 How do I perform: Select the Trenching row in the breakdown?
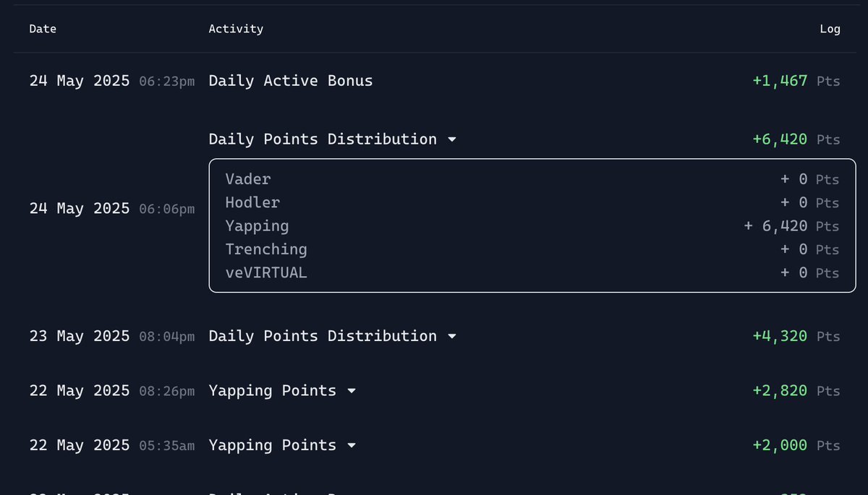[x=532, y=249]
